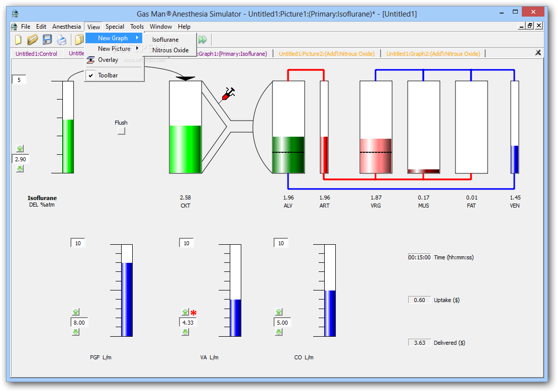Open the Window menu
The image size is (558, 392).
(161, 26)
